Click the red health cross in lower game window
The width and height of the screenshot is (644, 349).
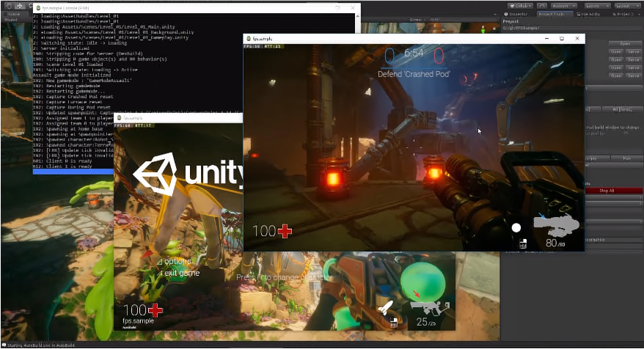(155, 310)
